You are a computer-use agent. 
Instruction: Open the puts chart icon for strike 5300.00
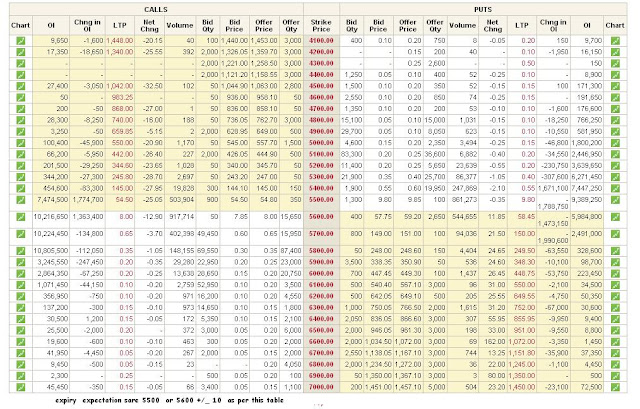point(615,177)
